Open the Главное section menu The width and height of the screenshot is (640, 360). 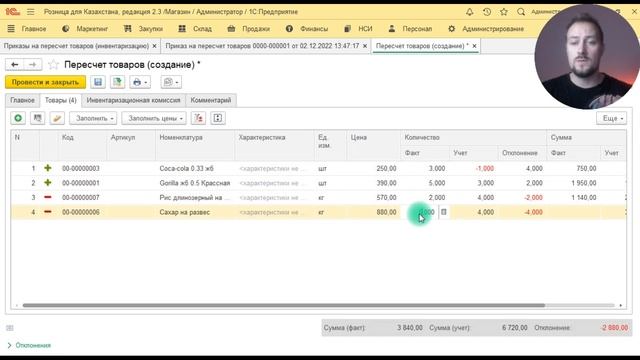[x=27, y=29]
